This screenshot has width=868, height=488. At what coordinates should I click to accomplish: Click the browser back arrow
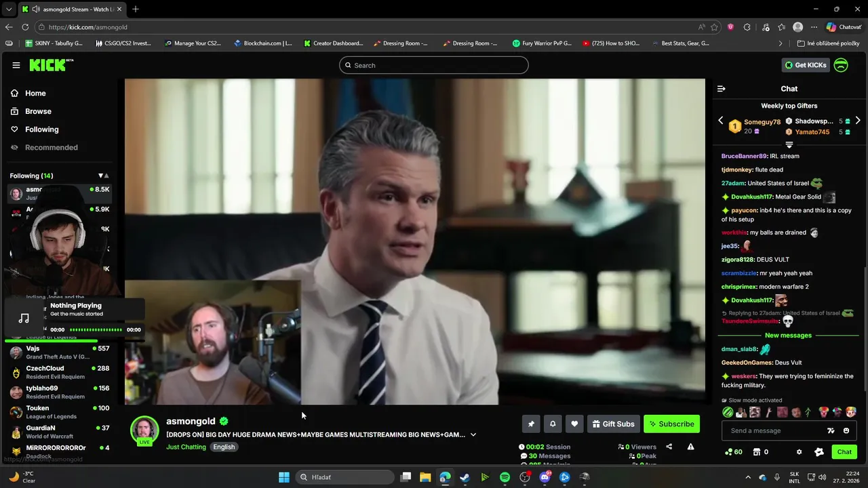9,27
